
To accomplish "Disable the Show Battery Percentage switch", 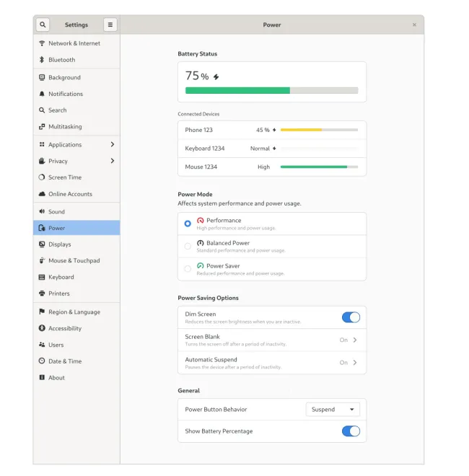I will click(350, 431).
